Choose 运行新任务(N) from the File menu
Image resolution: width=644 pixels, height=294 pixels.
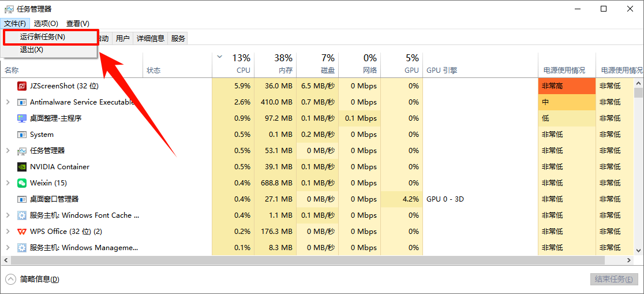click(x=43, y=37)
